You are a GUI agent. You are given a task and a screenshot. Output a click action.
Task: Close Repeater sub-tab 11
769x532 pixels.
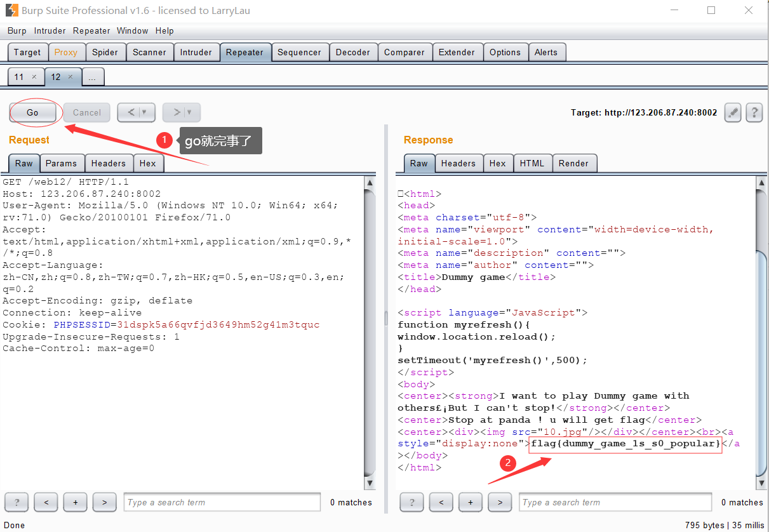tap(34, 77)
